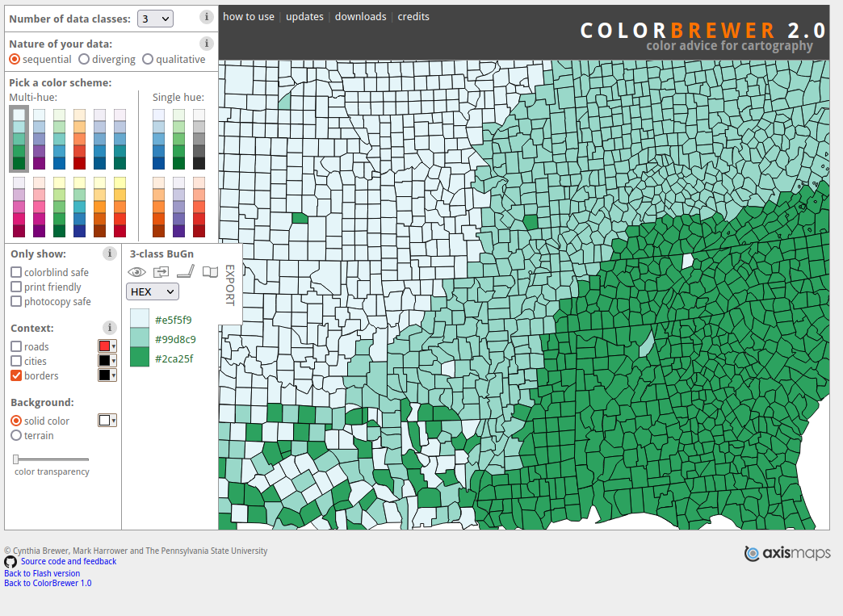
Task: Open the 'how to use' menu item
Action: 248,17
